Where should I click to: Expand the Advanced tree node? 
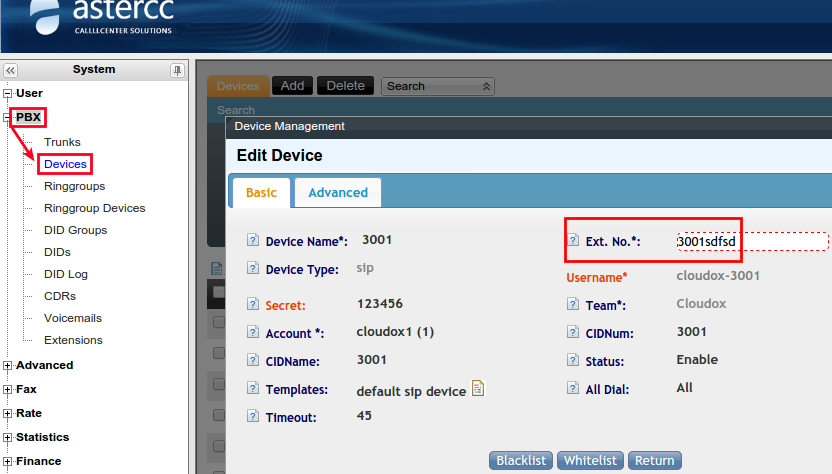[8, 366]
